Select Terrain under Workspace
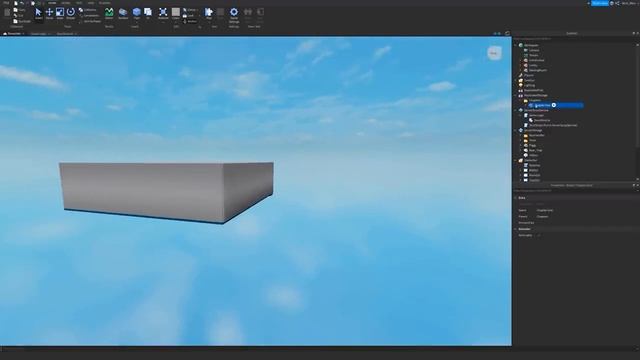 (533, 55)
